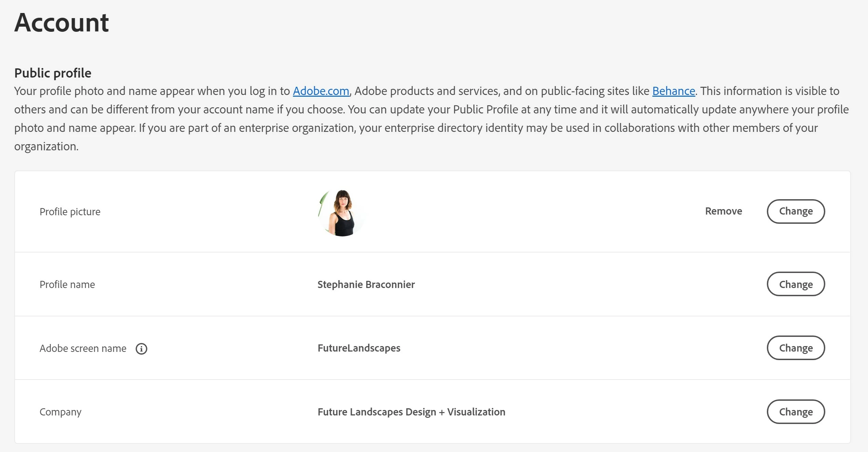Click the 'Profile name' row label
This screenshot has height=452, width=868.
pos(67,284)
